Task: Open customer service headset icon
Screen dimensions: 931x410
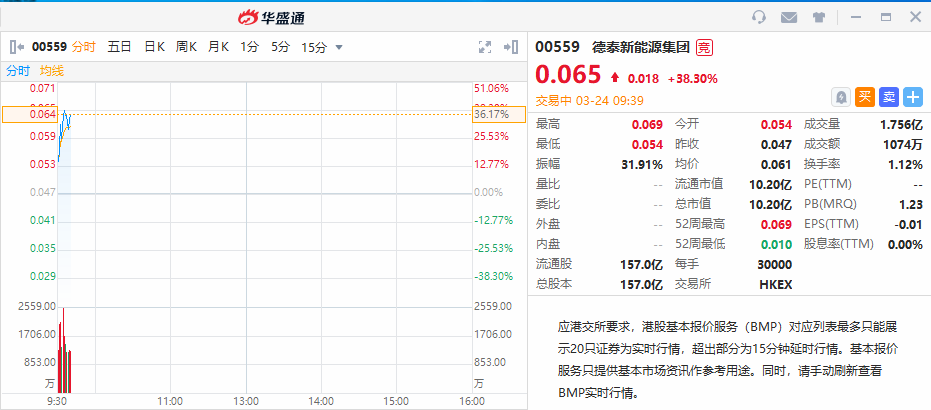Action: 759,17
